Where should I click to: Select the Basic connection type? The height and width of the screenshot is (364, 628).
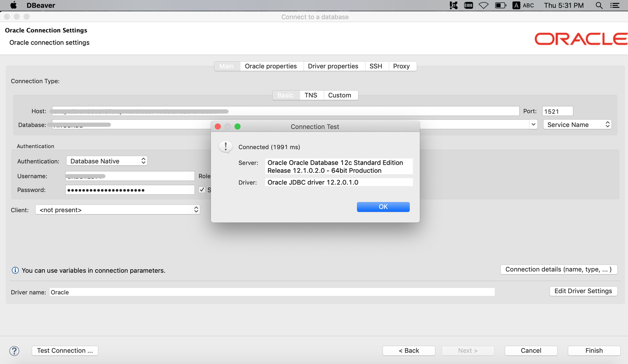(x=285, y=95)
